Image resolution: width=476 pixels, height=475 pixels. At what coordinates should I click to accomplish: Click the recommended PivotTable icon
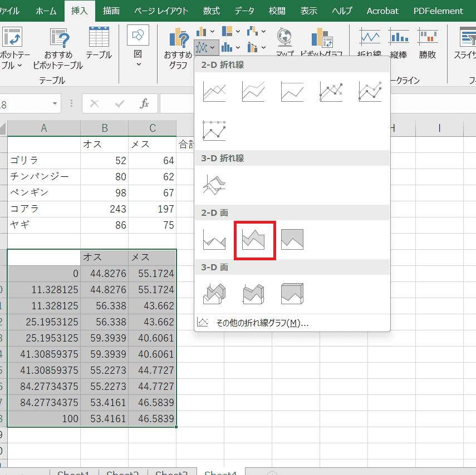(x=58, y=48)
